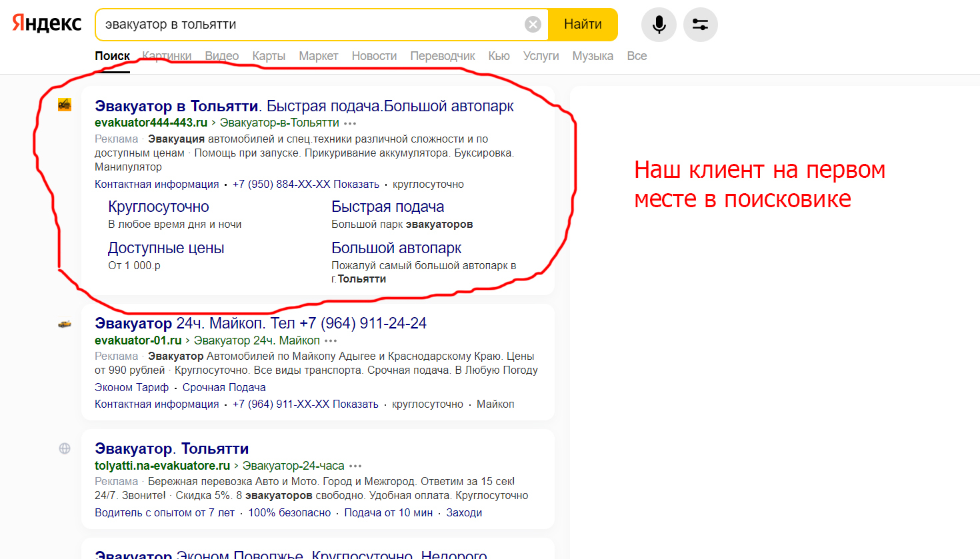Clear the search query with the X icon
This screenshot has width=980, height=559.
[x=533, y=25]
